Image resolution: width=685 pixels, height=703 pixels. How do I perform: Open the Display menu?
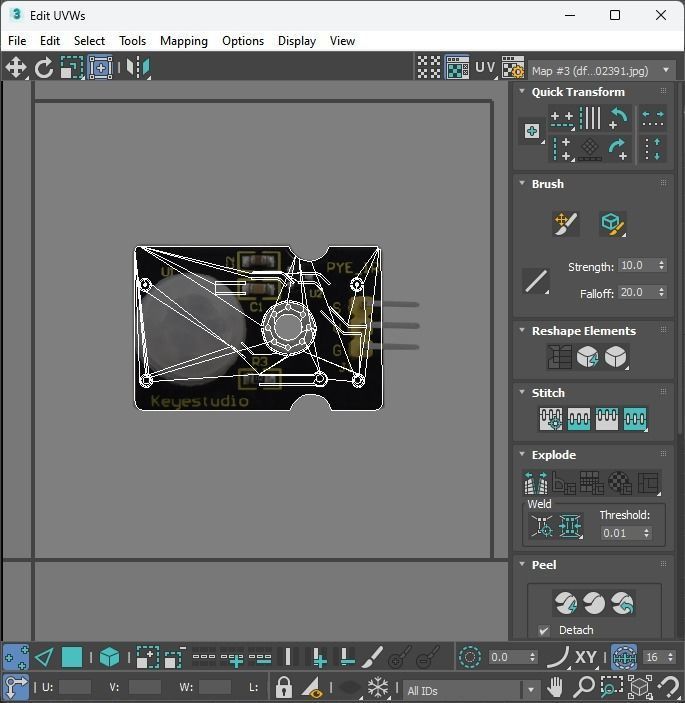pos(297,41)
